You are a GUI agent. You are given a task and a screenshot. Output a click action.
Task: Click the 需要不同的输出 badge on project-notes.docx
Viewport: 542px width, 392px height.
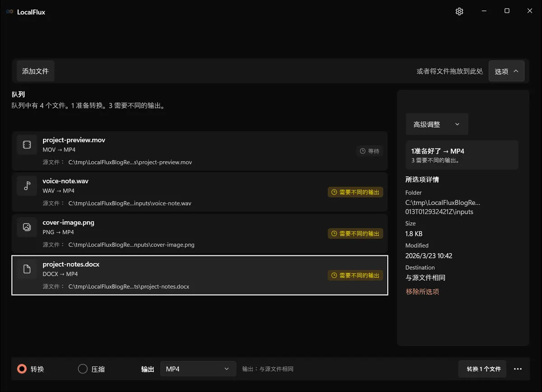point(355,275)
